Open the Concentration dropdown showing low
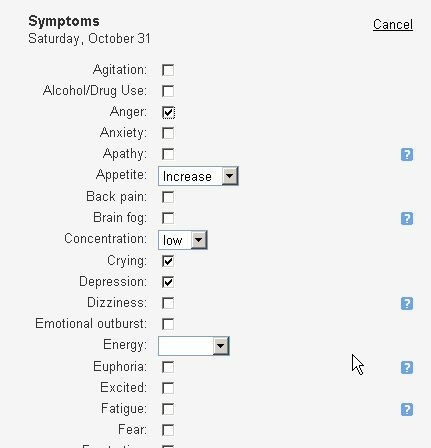 pyautogui.click(x=183, y=240)
